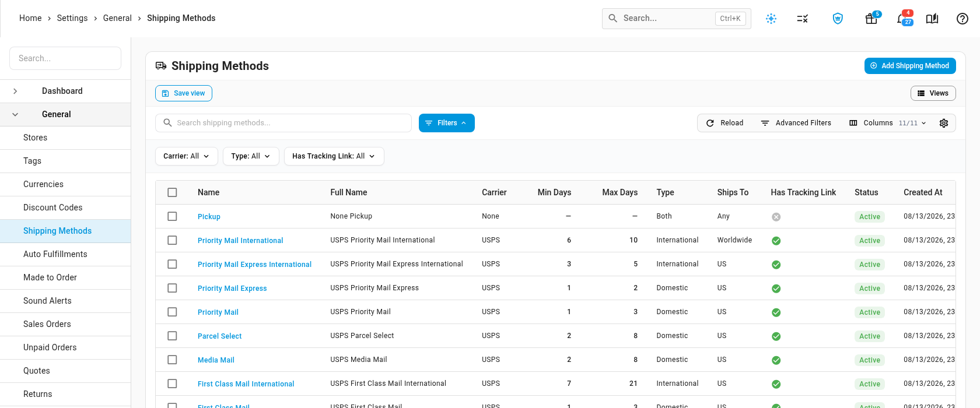980x408 pixels.
Task: Go to Settings breadcrumb
Action: [x=72, y=18]
